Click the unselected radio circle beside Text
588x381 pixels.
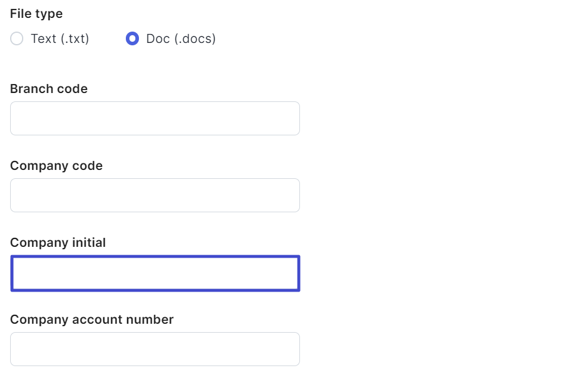[x=17, y=39]
